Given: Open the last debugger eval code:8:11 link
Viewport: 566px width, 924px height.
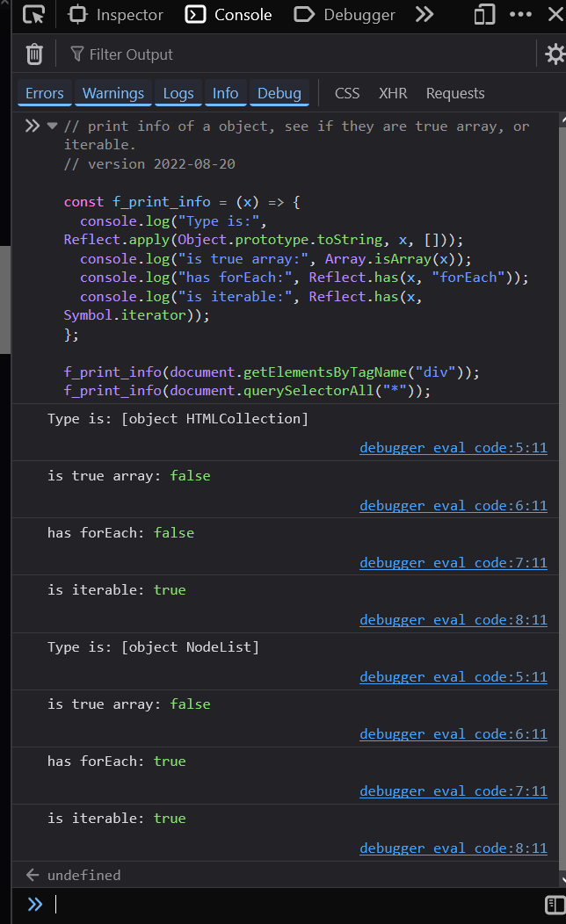Looking at the screenshot, I should 454,848.
